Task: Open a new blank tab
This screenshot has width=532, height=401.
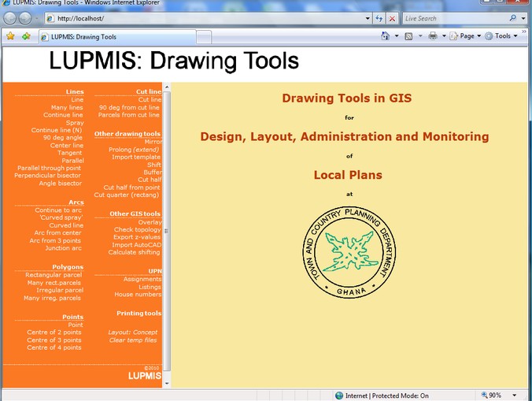Action: [203, 37]
